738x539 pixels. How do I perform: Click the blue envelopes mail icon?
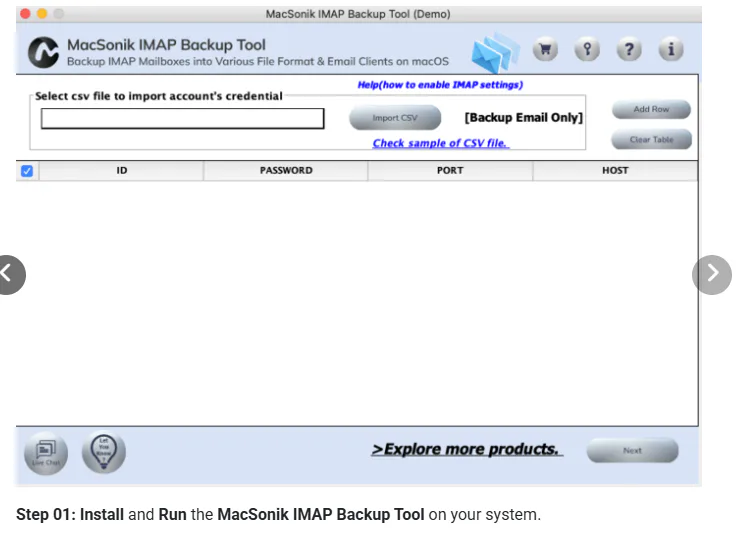click(495, 52)
